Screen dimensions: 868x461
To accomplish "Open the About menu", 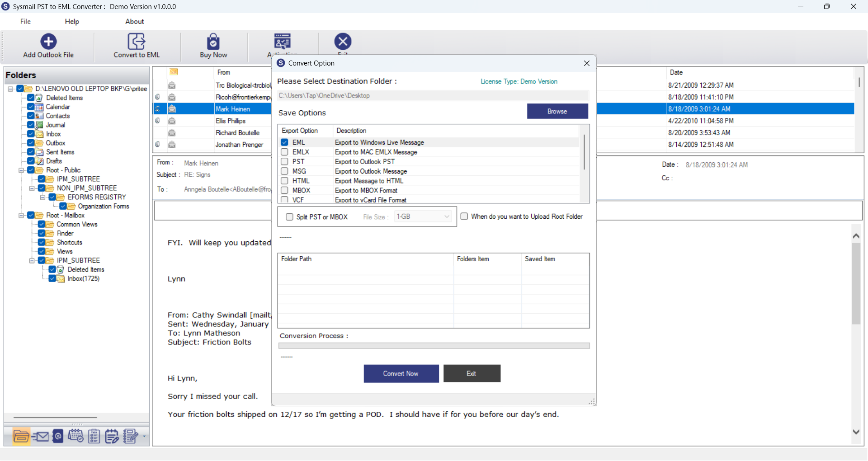I will [x=135, y=21].
